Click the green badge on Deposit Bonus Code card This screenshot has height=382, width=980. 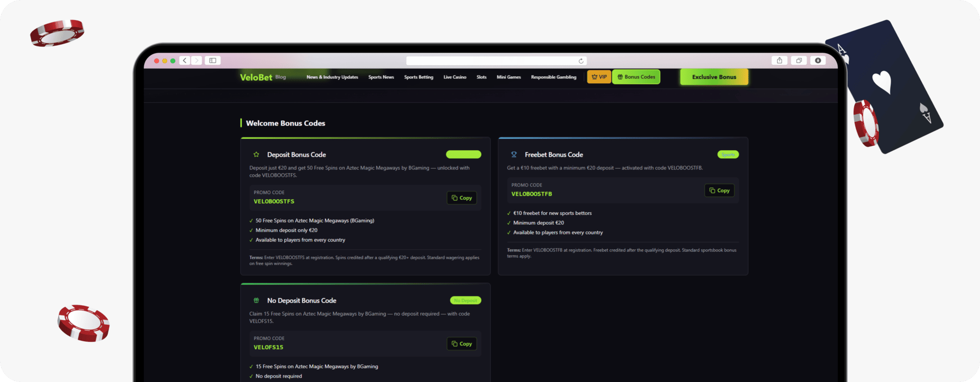(463, 155)
